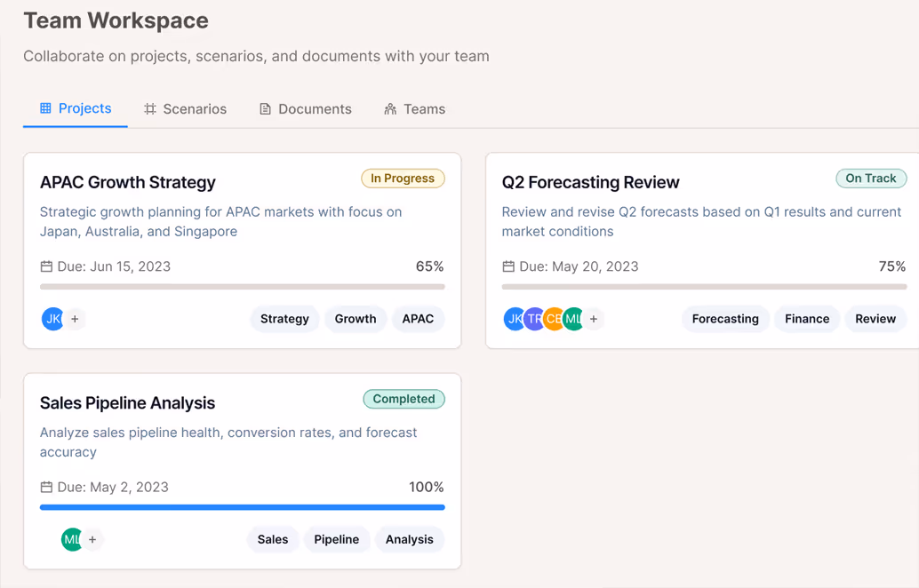This screenshot has height=588, width=919.
Task: Add member to Q2 Forecasting Review with plus
Action: [594, 319]
